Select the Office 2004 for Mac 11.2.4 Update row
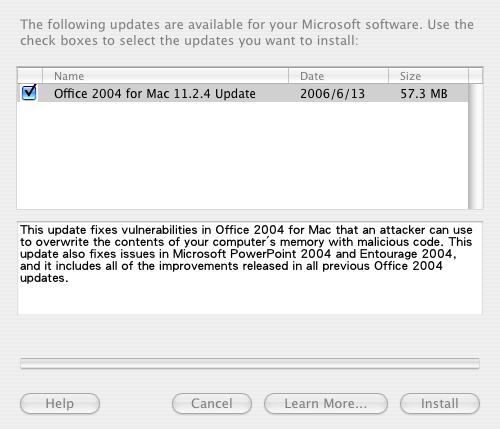 (243, 93)
